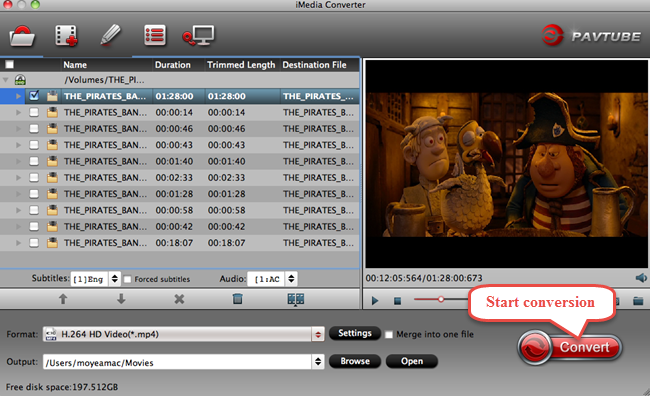Check the 00:00:46 title checkbox

34,129
